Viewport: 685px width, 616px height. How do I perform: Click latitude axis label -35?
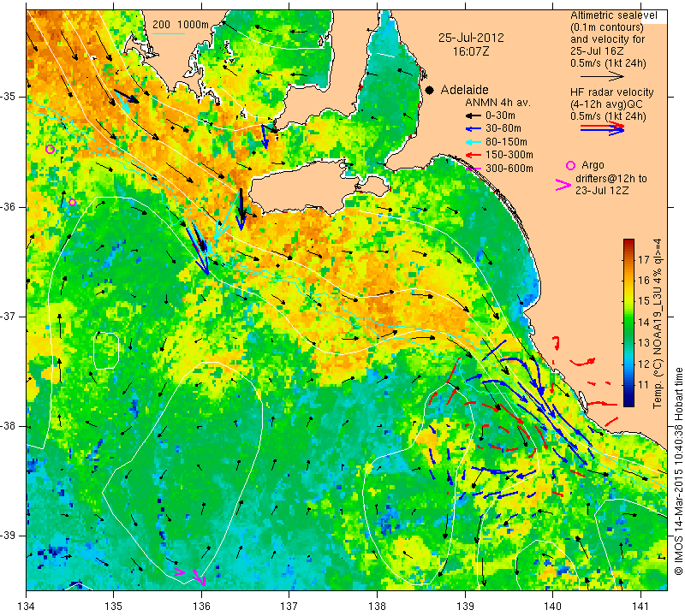point(9,97)
